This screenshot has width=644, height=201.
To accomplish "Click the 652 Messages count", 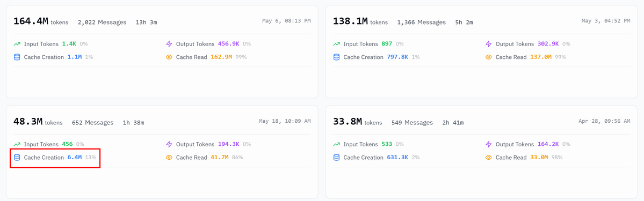I will [x=92, y=123].
